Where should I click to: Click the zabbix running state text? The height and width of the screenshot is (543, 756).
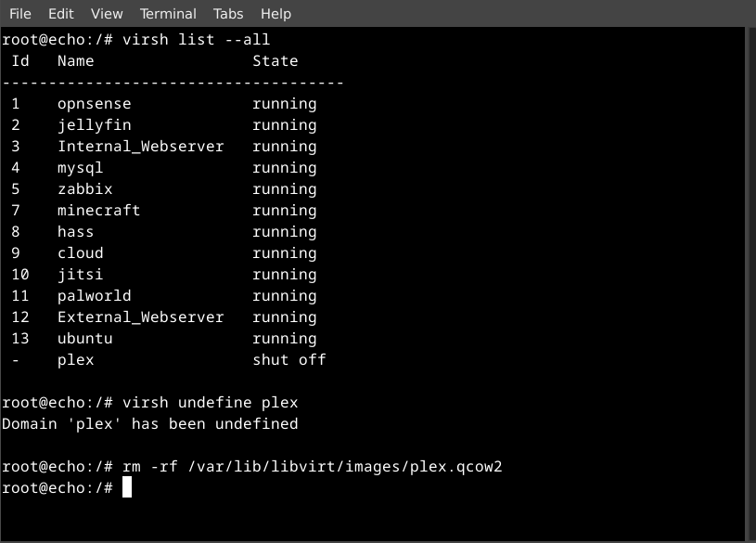point(285,188)
